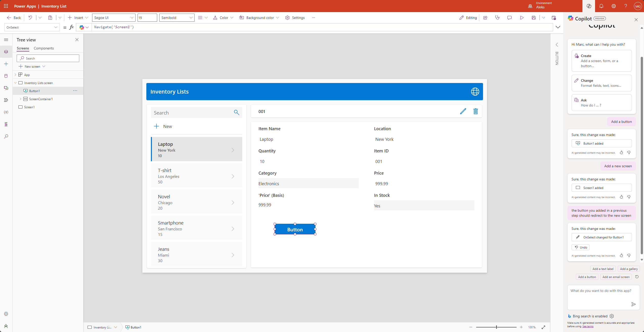Image resolution: width=644 pixels, height=332 pixels.
Task: Open the App checker stethoscope icon
Action: [497, 18]
